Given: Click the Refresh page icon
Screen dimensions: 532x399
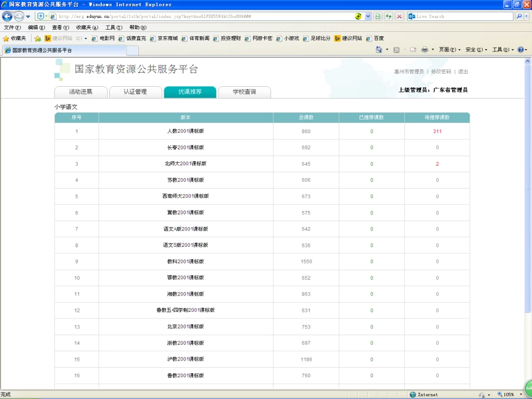Looking at the screenshot, I should point(389,16).
